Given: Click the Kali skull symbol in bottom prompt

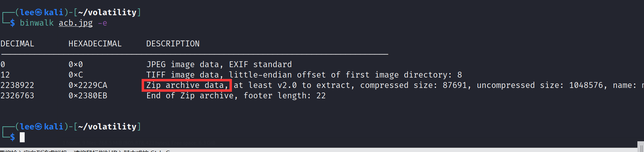Looking at the screenshot, I should pos(39,127).
